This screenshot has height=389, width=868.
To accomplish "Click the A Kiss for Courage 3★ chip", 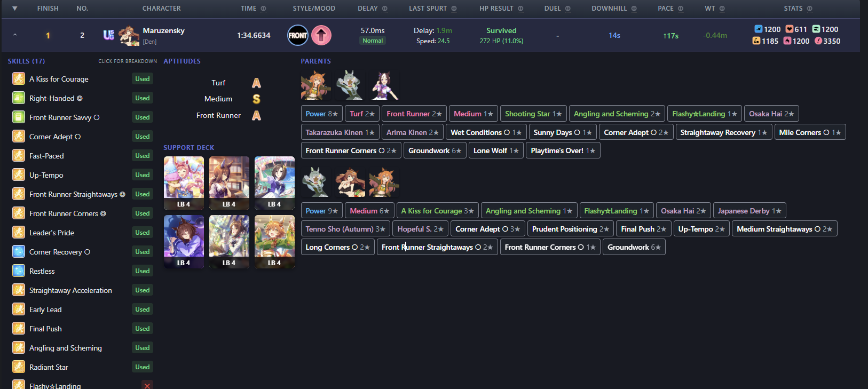I will [438, 211].
